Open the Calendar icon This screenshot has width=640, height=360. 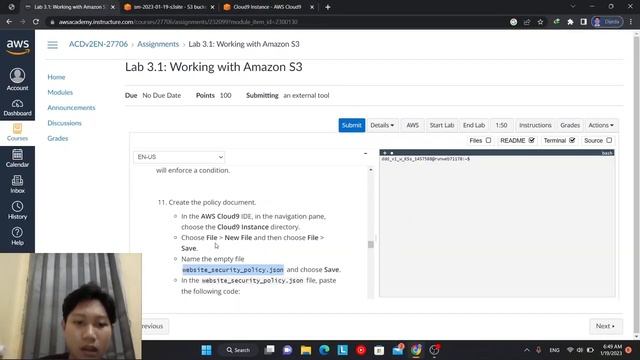[17, 159]
